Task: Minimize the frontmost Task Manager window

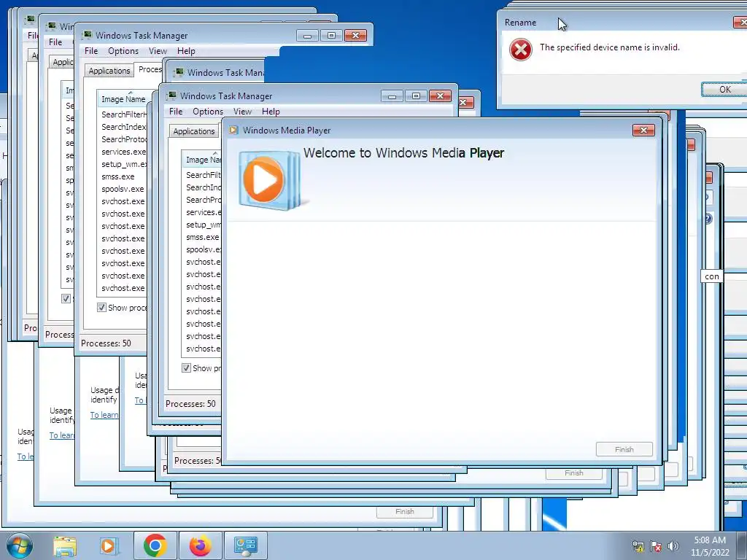Action: pos(392,96)
